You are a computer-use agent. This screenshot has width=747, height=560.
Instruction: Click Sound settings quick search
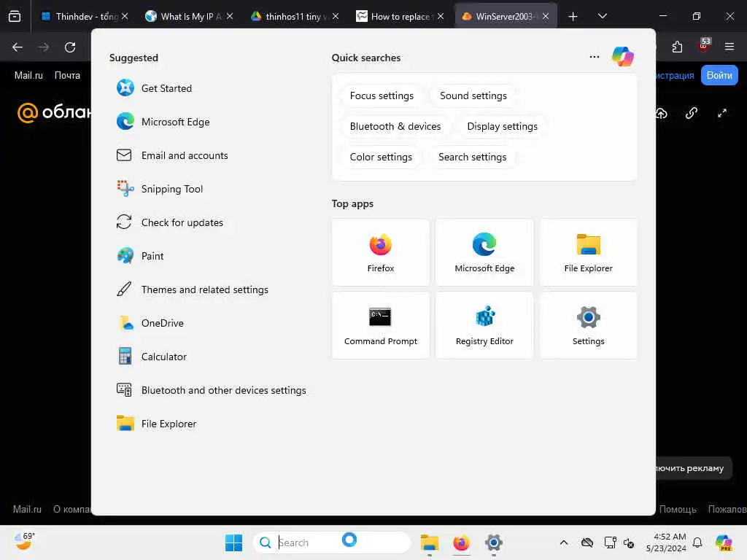(473, 96)
